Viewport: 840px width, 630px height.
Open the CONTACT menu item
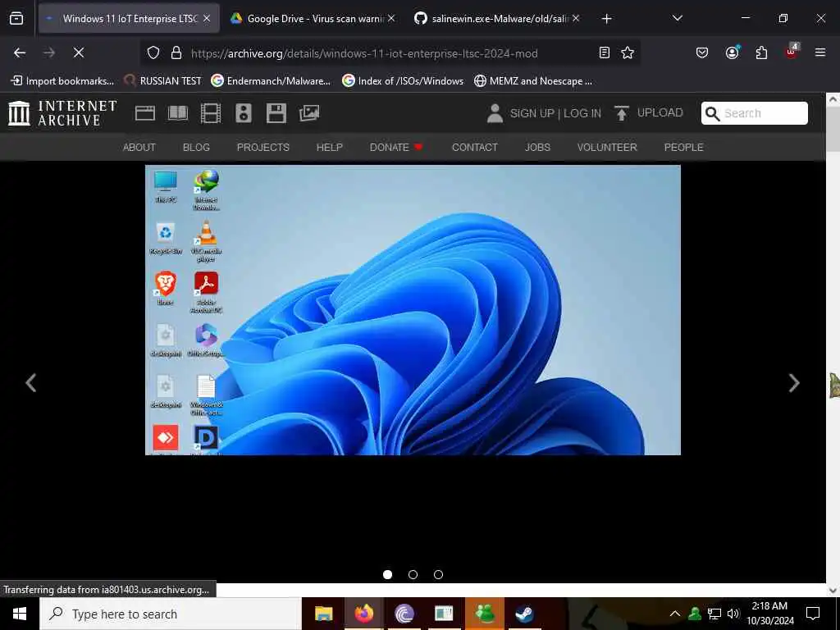(x=475, y=147)
